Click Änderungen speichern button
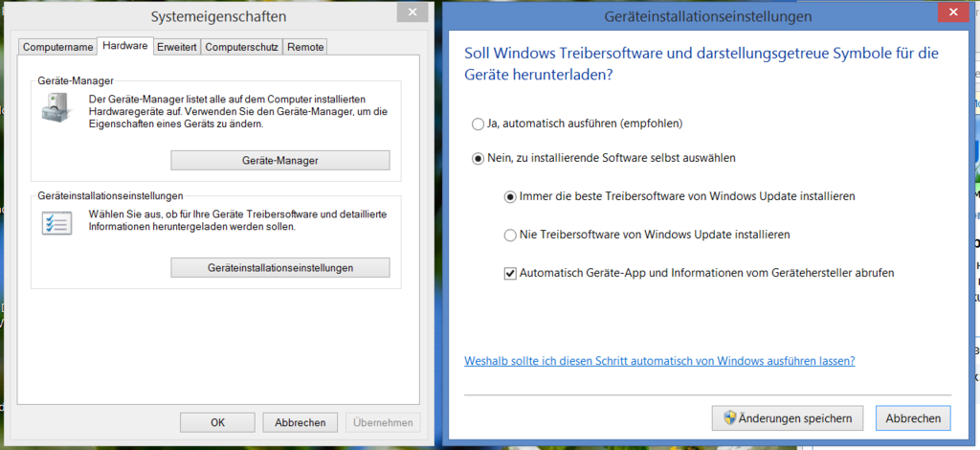Viewport: 980px width, 450px height. [x=788, y=418]
